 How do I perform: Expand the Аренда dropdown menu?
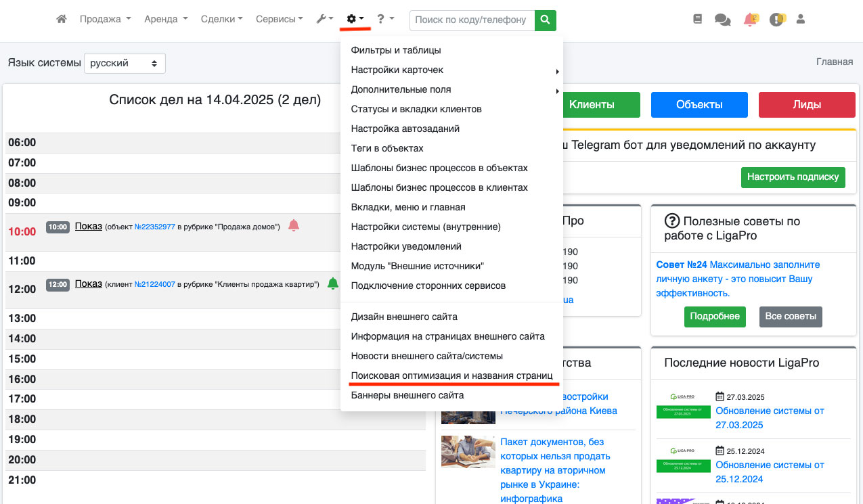[166, 20]
